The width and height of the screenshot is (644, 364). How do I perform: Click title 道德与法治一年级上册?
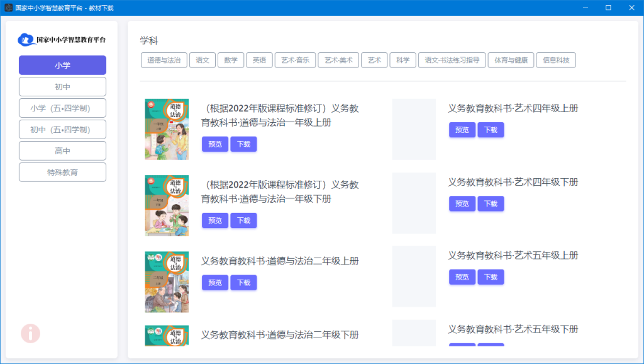(x=280, y=116)
